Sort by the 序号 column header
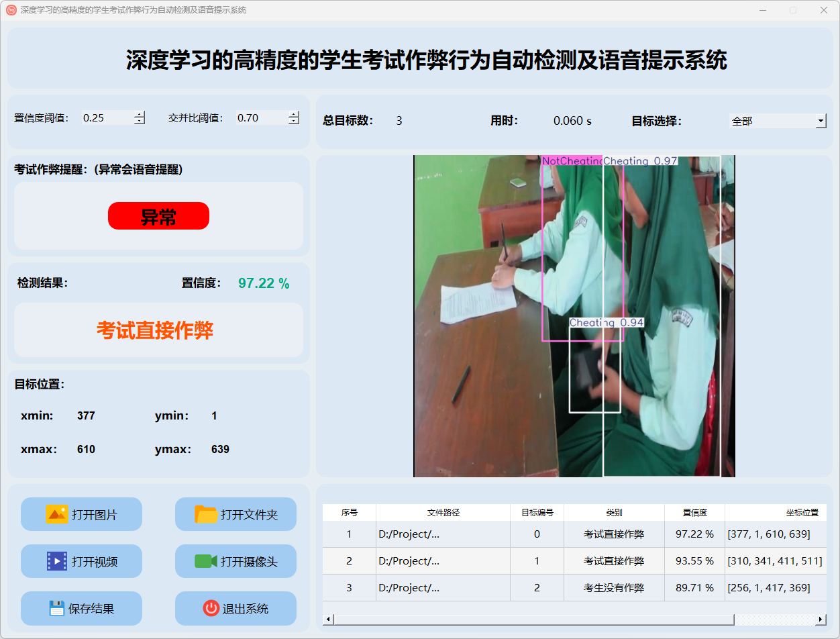 [349, 512]
